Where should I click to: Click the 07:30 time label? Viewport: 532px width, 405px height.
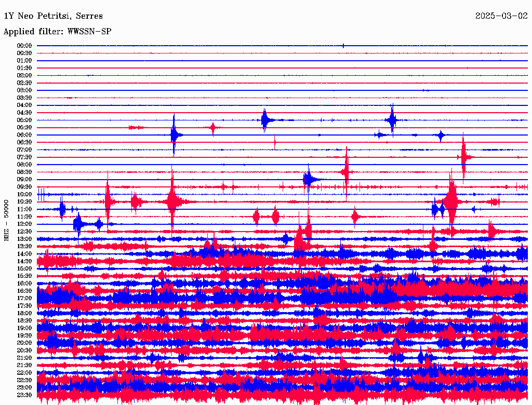pos(24,157)
